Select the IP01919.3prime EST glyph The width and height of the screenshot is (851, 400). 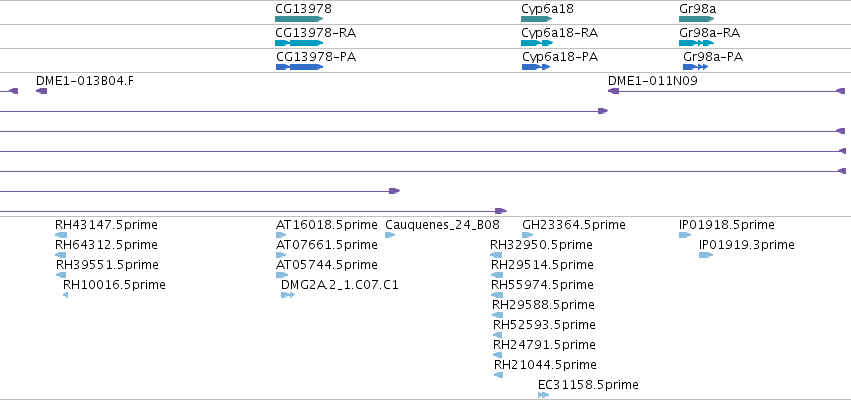(x=706, y=255)
